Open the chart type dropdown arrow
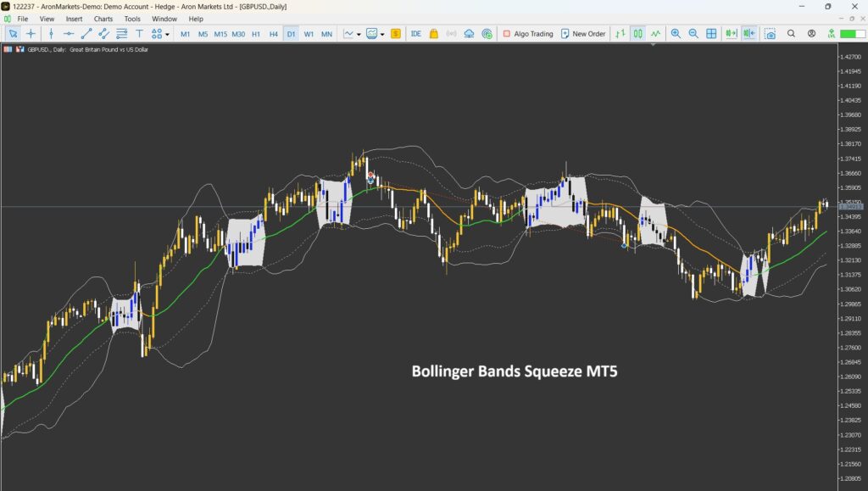The width and height of the screenshot is (868, 491). [359, 35]
